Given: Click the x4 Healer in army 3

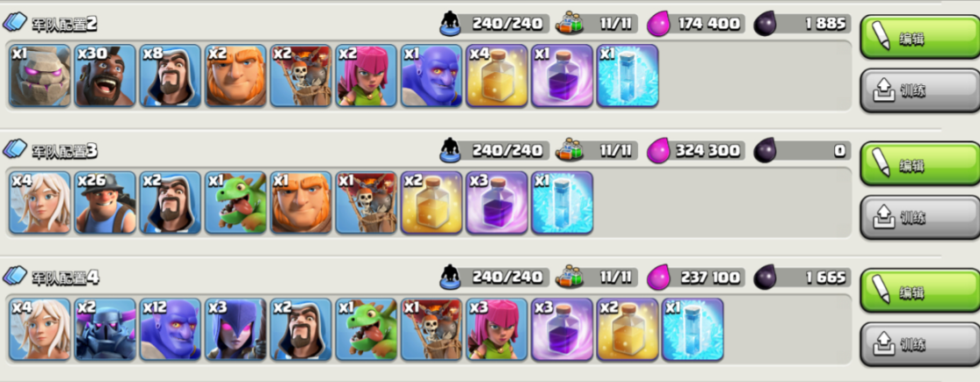Looking at the screenshot, I should [x=40, y=203].
